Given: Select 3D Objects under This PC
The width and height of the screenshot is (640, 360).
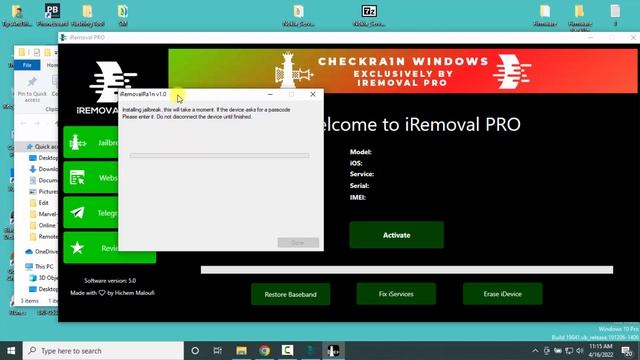Looking at the screenshot, I should pos(43,278).
